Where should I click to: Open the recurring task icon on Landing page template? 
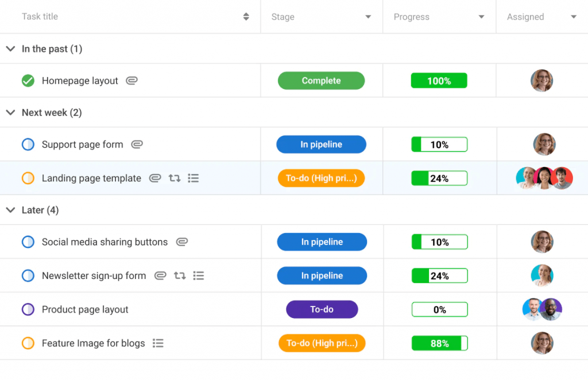[174, 178]
